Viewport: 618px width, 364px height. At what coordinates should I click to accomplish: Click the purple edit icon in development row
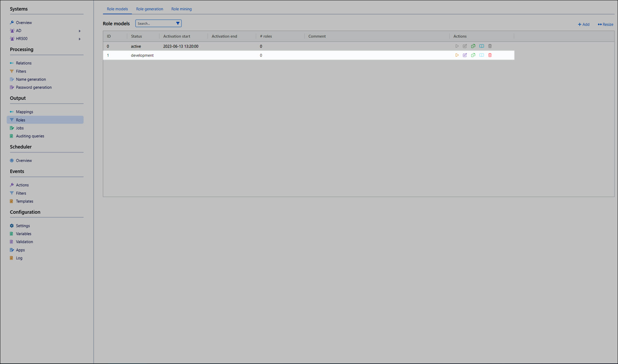pos(465,55)
